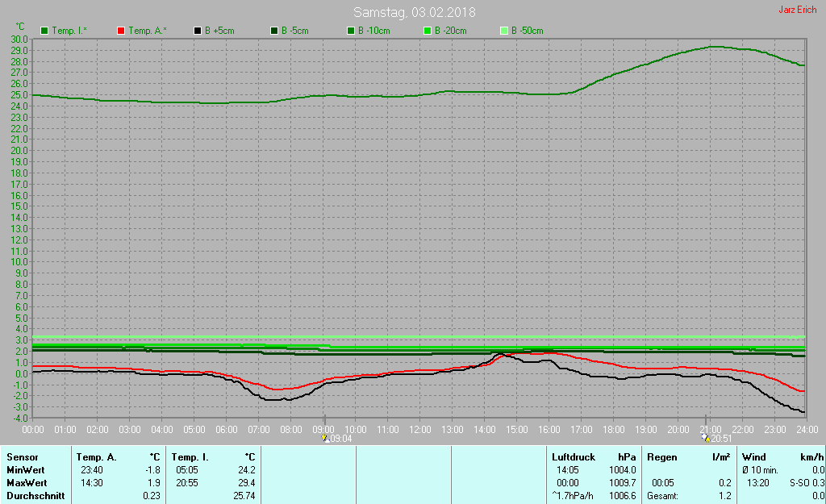
Task: Click the 'Gesamt:' rain total label
Action: click(x=663, y=496)
